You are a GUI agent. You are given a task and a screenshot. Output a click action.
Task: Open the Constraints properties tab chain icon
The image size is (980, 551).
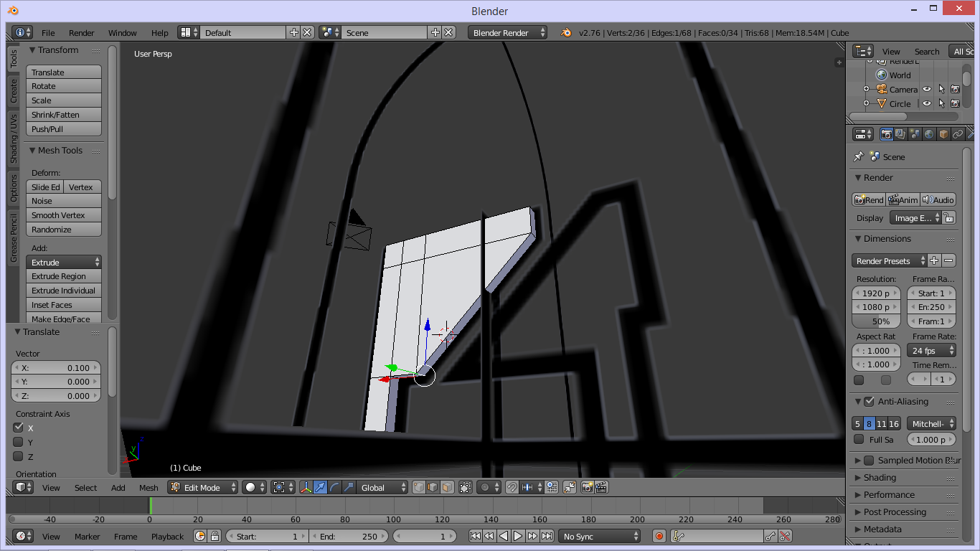958,134
